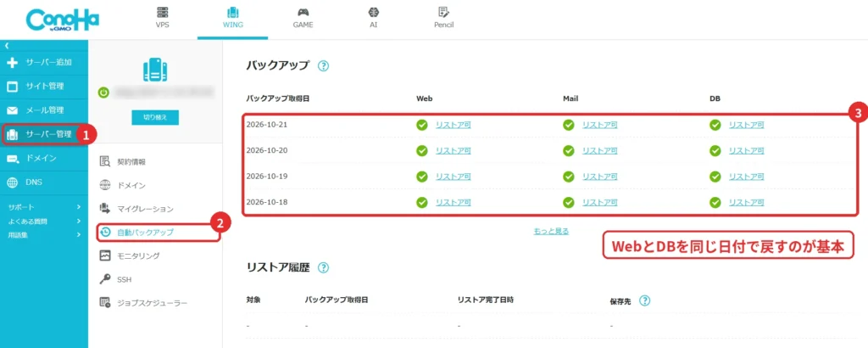Click Mail リストア可 link for 2026-10-21
Screen dimensions: 868x348
599,126
